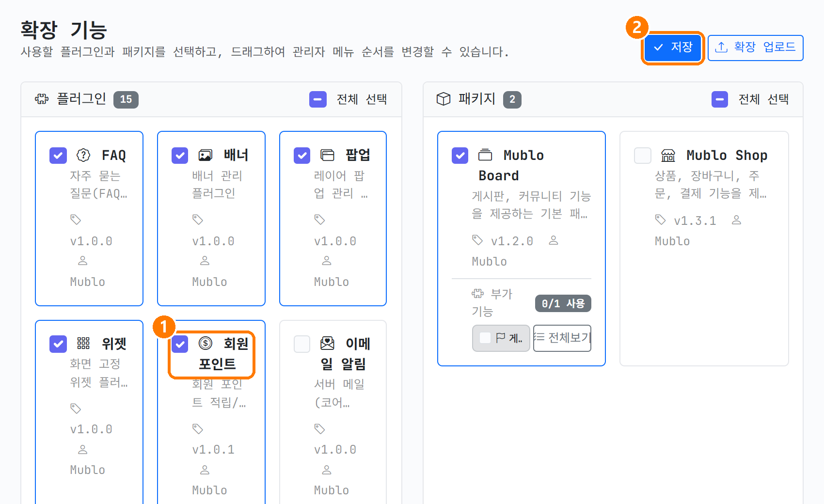Screen dimensions: 824x504
Task: Enable the 이메일 알림 plugin checkbox
Action: 302,344
